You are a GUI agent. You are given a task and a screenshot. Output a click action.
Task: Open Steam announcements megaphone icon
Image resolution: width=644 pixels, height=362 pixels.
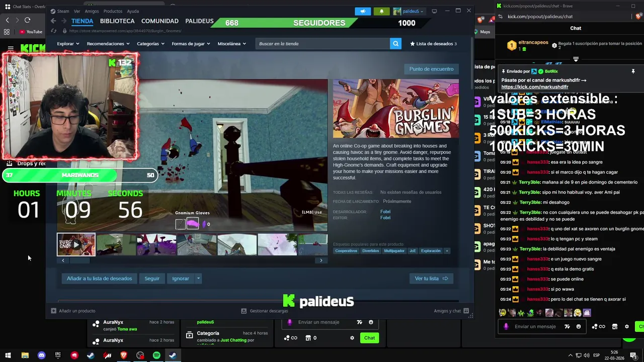pyautogui.click(x=363, y=11)
